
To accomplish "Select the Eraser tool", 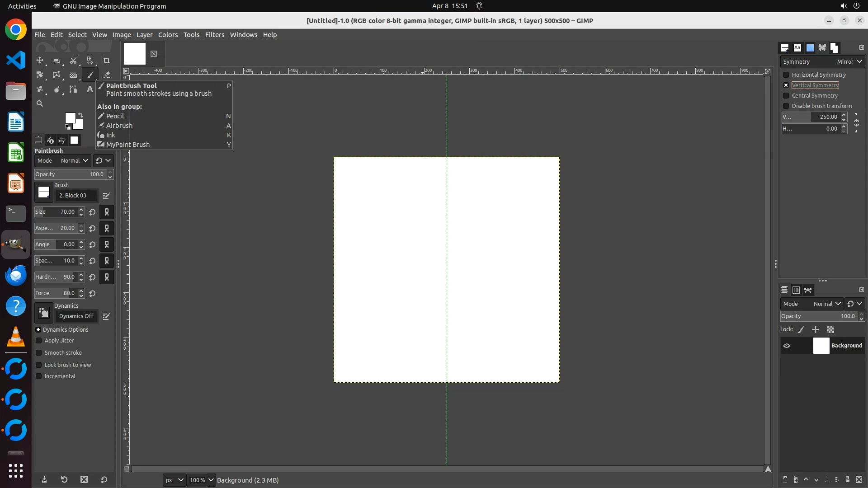I will pos(107,75).
